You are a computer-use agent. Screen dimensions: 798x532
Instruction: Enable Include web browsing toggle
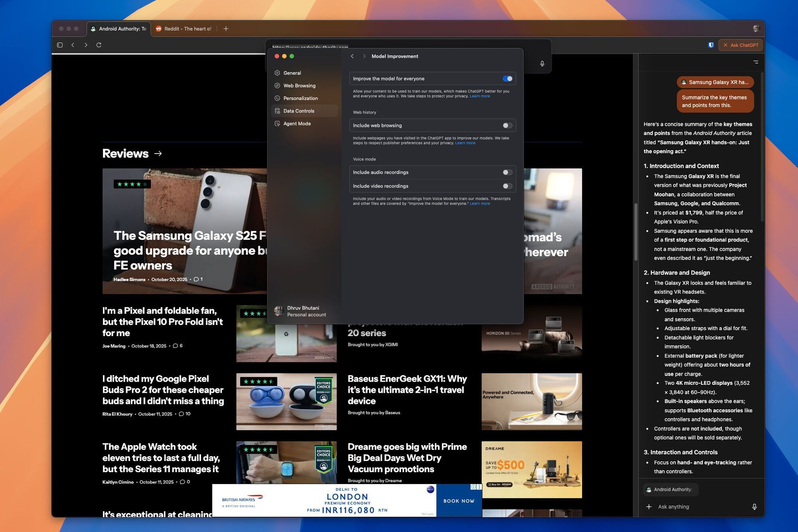click(507, 125)
